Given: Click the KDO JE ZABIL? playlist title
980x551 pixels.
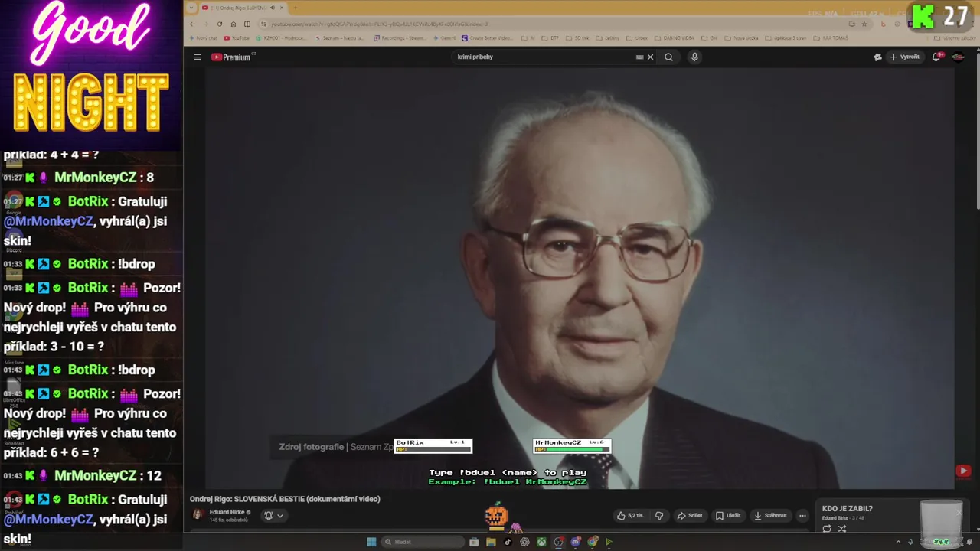Looking at the screenshot, I should [848, 509].
